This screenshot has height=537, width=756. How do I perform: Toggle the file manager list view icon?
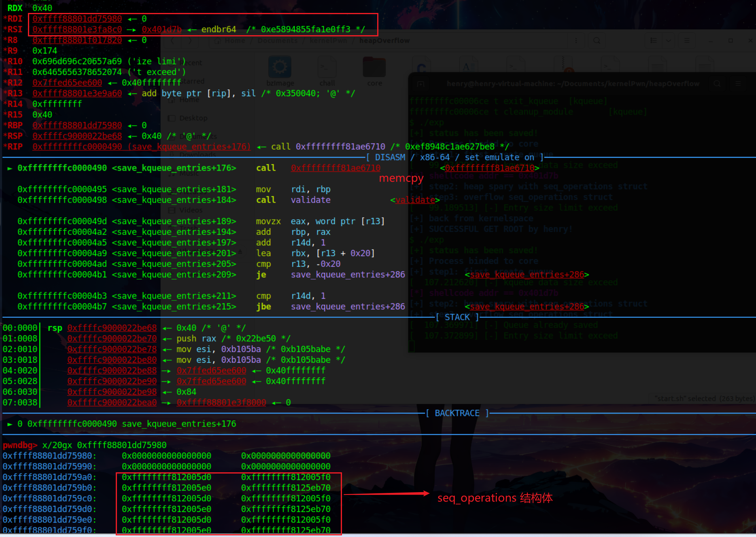(653, 40)
